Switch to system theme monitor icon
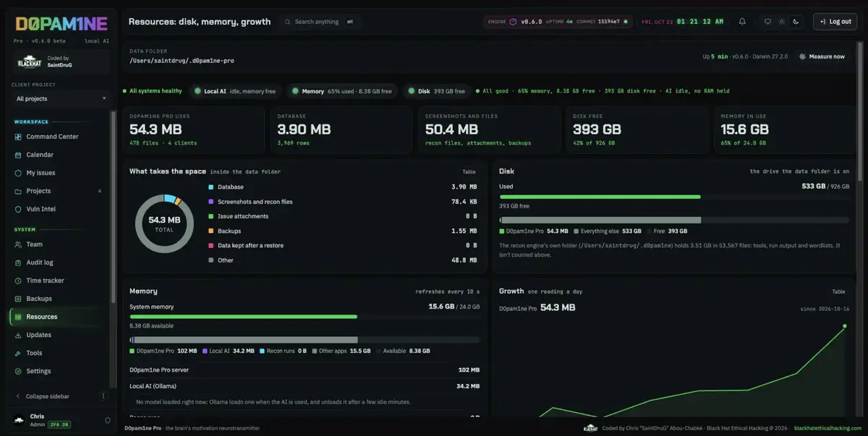 [767, 22]
